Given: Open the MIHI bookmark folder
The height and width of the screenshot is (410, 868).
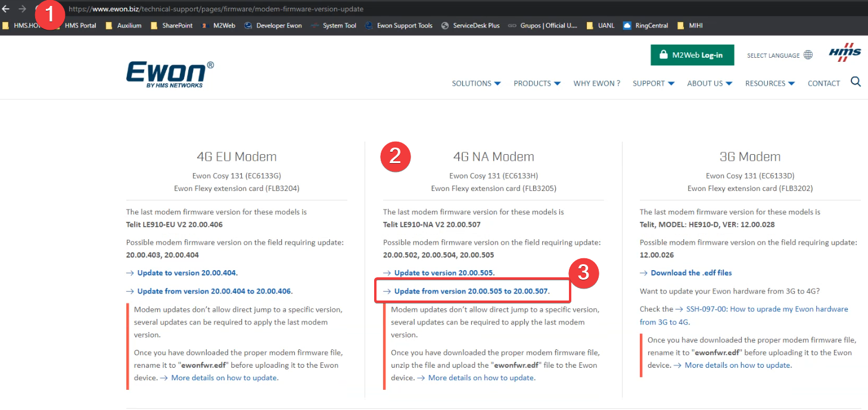Looking at the screenshot, I should 690,26.
